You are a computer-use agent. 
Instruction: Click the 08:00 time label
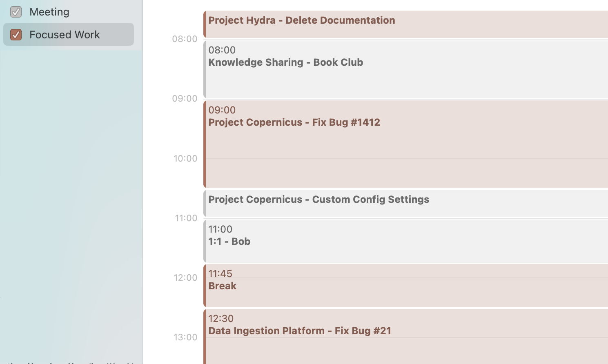pos(185,39)
